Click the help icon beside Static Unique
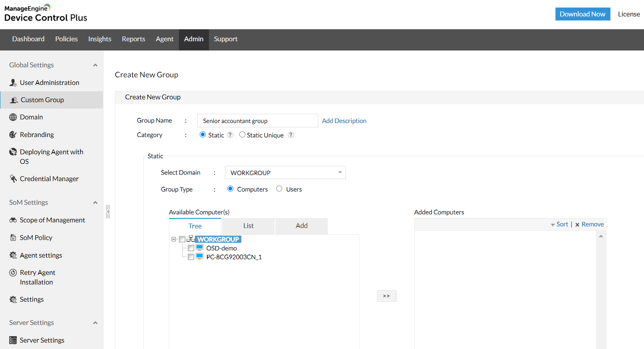 click(x=291, y=135)
